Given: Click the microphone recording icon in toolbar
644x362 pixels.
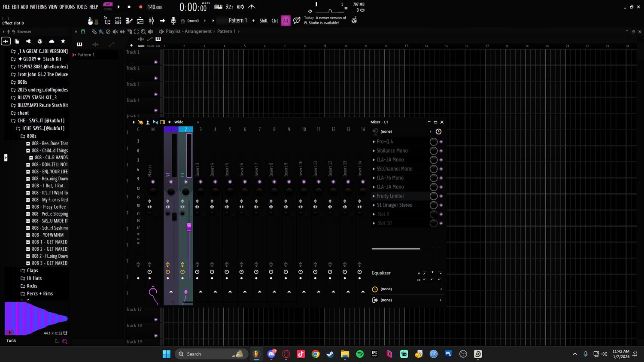Looking at the screenshot, I should tap(173, 21).
